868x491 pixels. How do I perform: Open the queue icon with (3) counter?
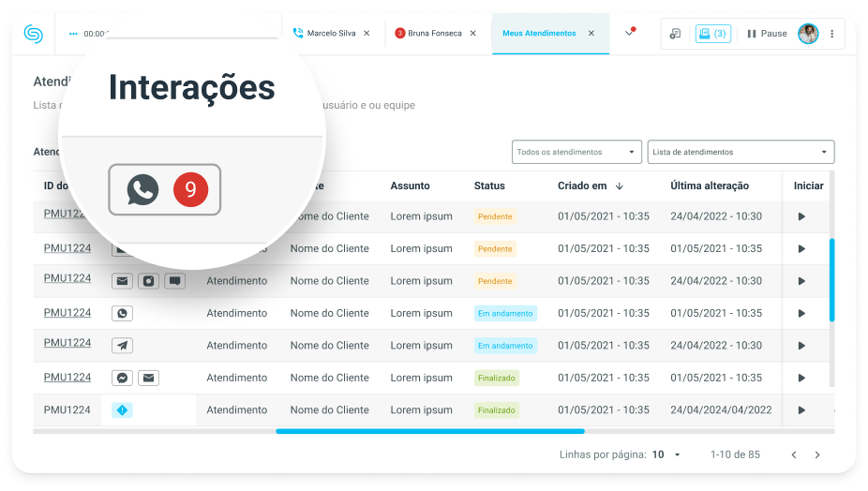pyautogui.click(x=712, y=34)
